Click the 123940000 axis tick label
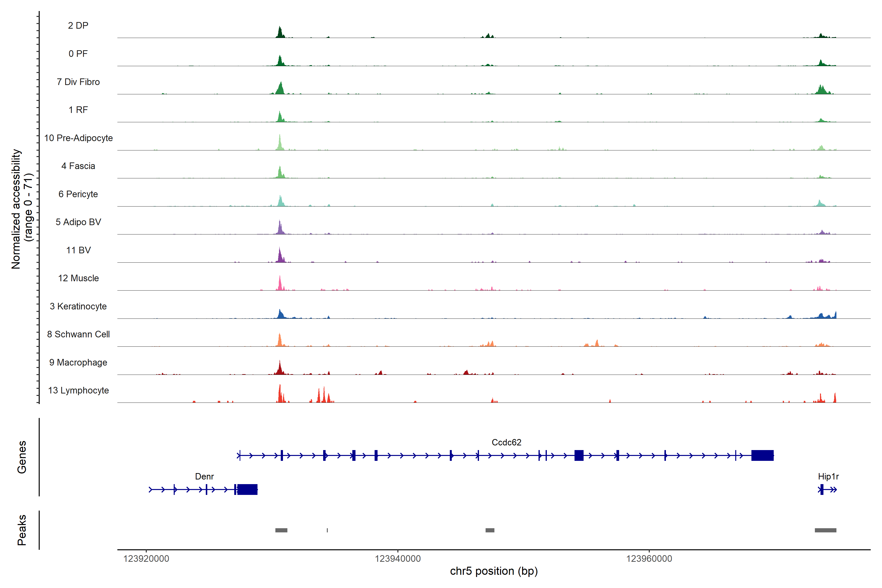 click(x=397, y=559)
